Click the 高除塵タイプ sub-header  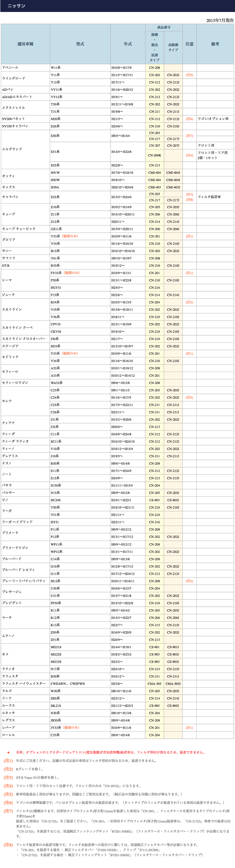click(x=173, y=48)
